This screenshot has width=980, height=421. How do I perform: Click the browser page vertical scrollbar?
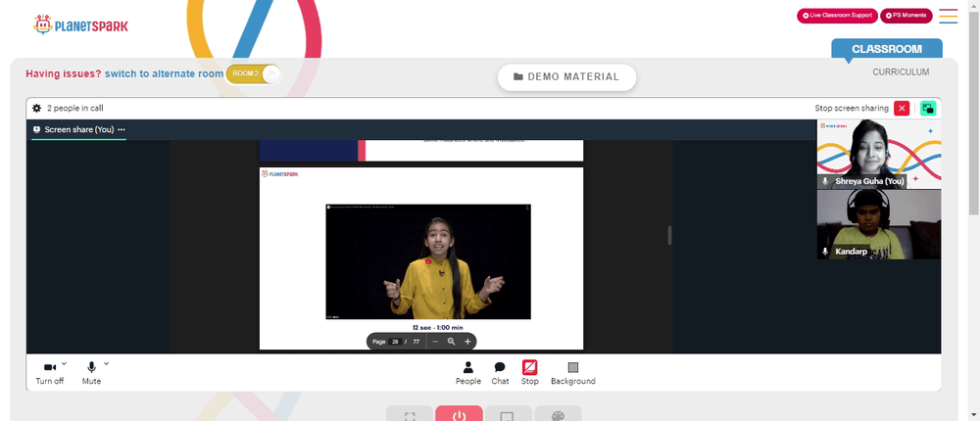(x=974, y=113)
